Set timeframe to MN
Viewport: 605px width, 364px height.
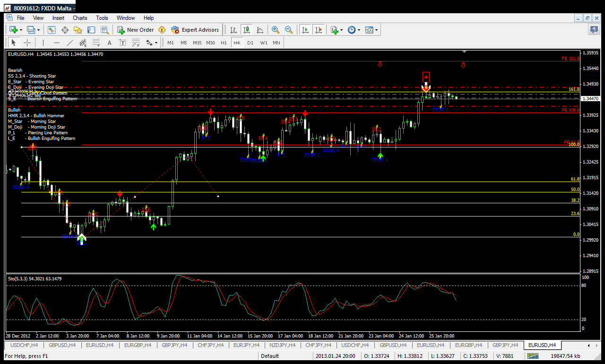coord(277,43)
